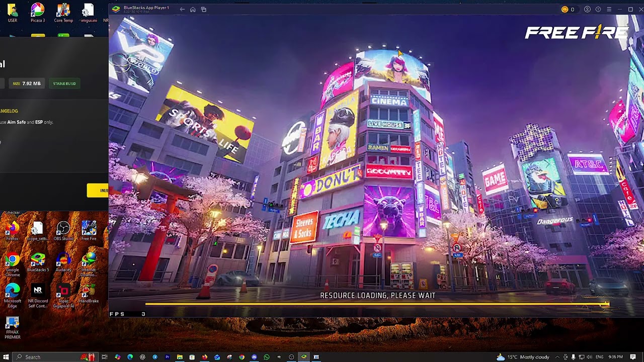Open ChatGPT icon on taskbar
This screenshot has height=362, width=644.
pyautogui.click(x=142, y=357)
